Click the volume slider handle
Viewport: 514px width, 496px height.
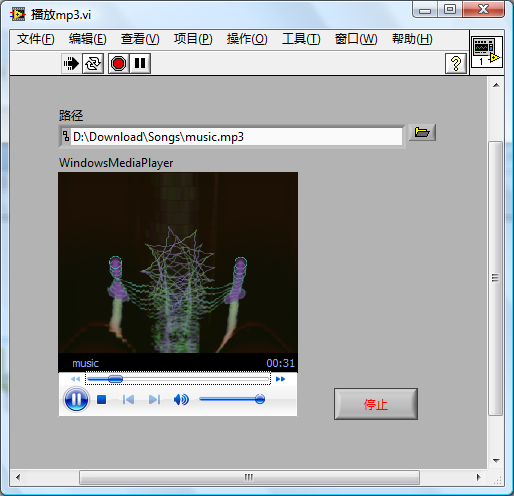point(260,399)
